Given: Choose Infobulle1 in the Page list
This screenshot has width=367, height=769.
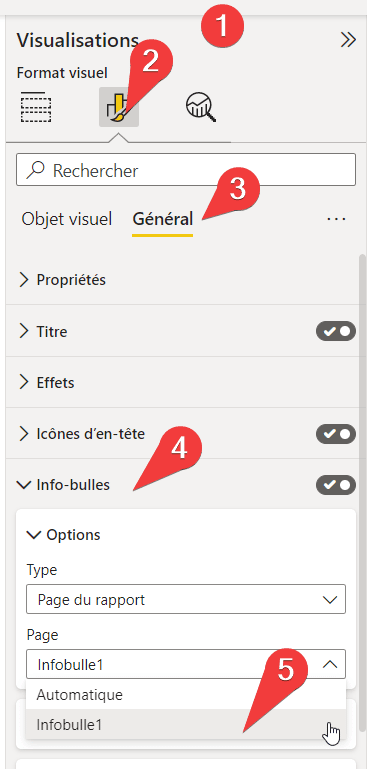Looking at the screenshot, I should [186, 724].
